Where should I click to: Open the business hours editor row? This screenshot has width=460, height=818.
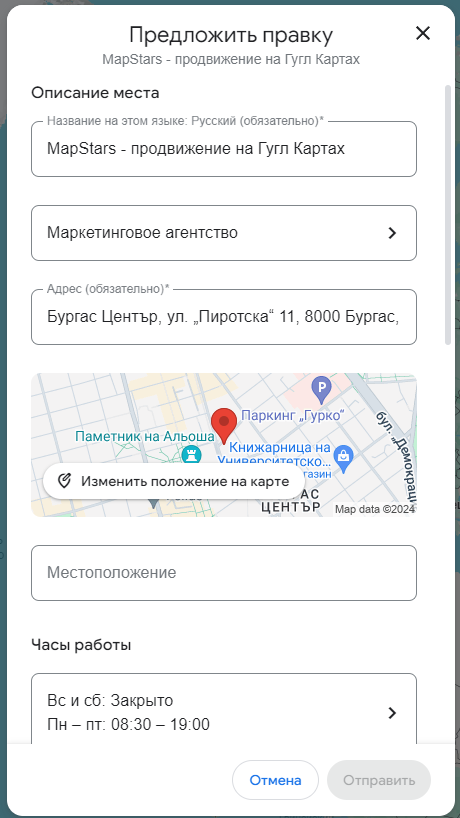pos(224,709)
